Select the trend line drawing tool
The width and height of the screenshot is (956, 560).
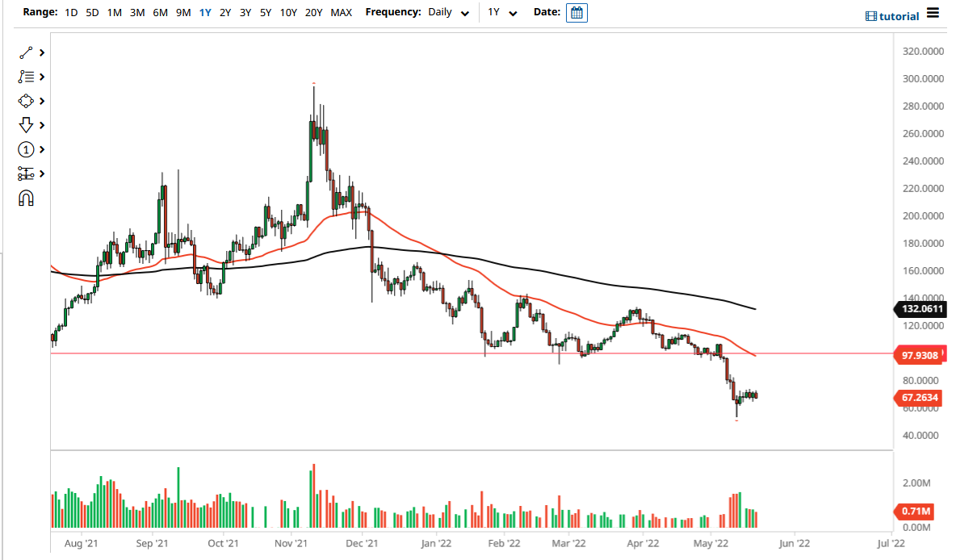point(24,52)
